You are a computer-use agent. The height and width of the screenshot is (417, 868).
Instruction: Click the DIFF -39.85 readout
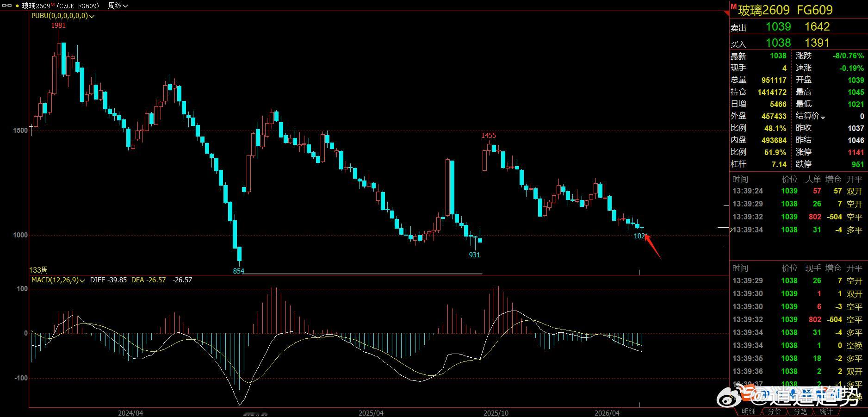[108, 280]
